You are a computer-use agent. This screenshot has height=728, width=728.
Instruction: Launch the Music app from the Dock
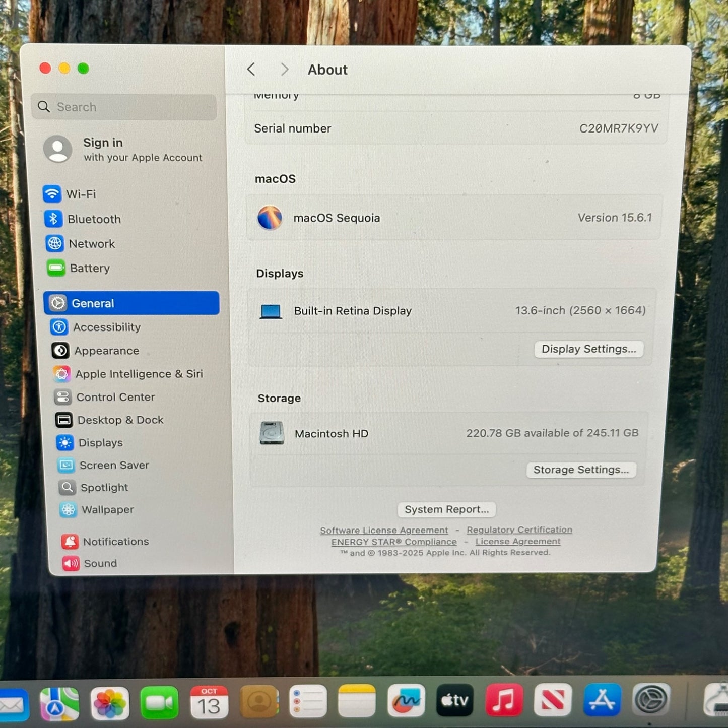503,701
